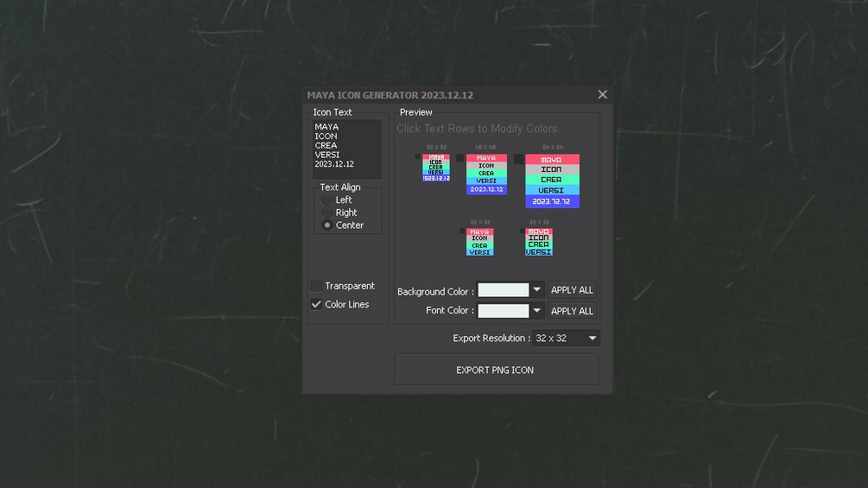Click the 2023.12.12 row in 64 x 64 preview

pyautogui.click(x=552, y=201)
